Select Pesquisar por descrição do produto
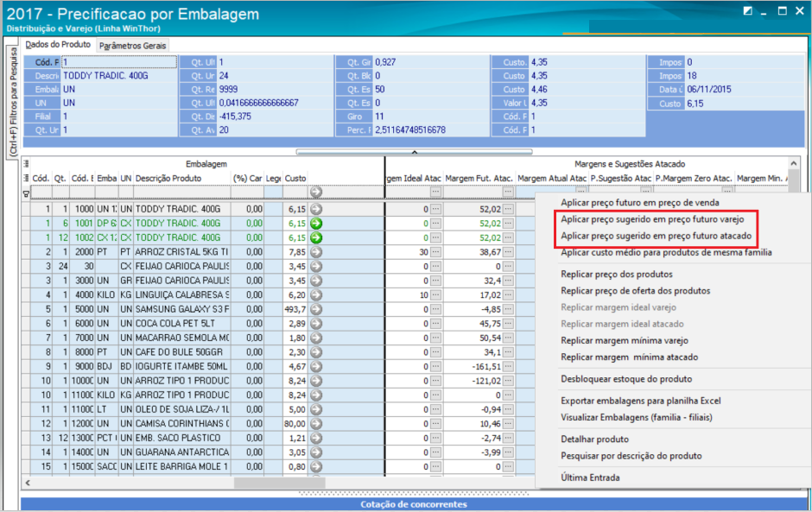812x512 pixels. click(631, 456)
